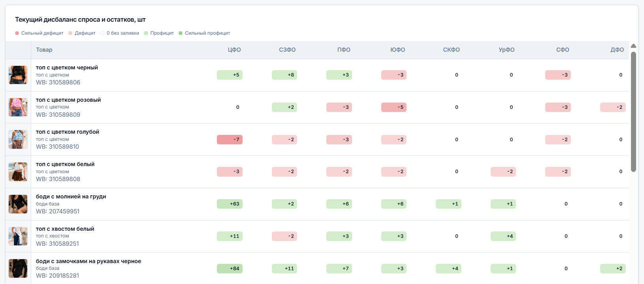Select the white flower top thumbnail
Screen dimensions: 644x284
coord(18,172)
